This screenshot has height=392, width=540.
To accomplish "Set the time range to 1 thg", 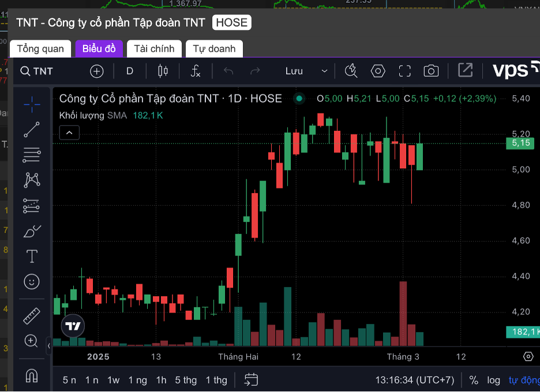I will [x=216, y=380].
